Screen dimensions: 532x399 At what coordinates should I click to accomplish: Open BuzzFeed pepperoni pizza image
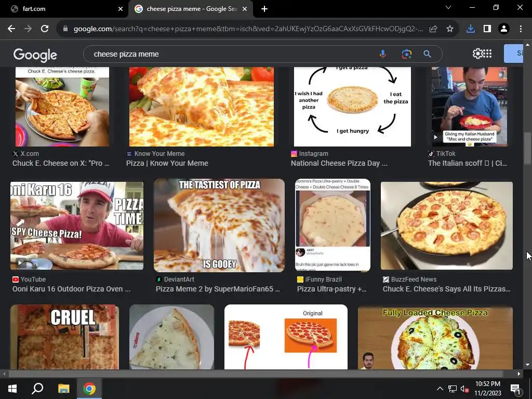point(446,225)
